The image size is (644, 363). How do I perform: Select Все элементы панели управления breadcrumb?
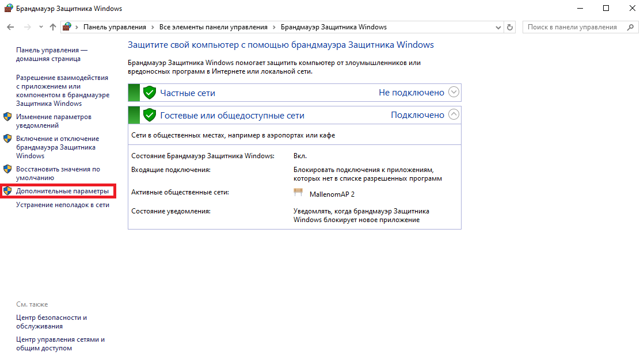point(213,27)
